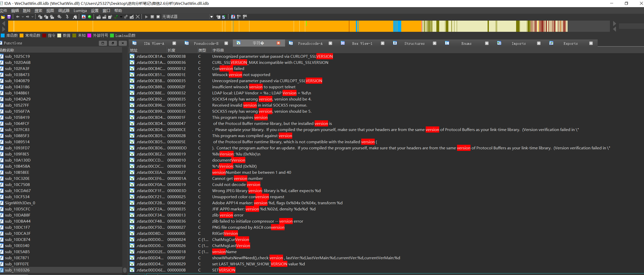The width and height of the screenshot is (644, 275).
Task: Click the open file folder icon
Action: click(3, 17)
